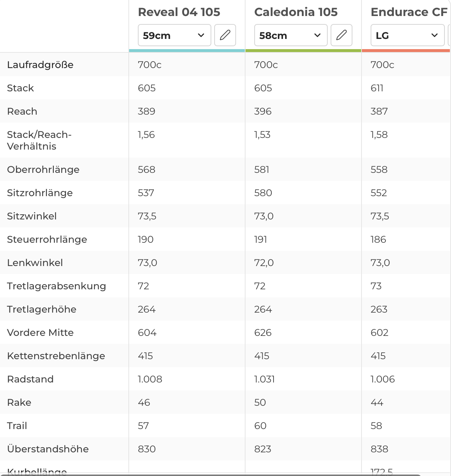Screen dimensions: 451x476
Task: Click the orange color bar under Endurace
Action: click(406, 51)
